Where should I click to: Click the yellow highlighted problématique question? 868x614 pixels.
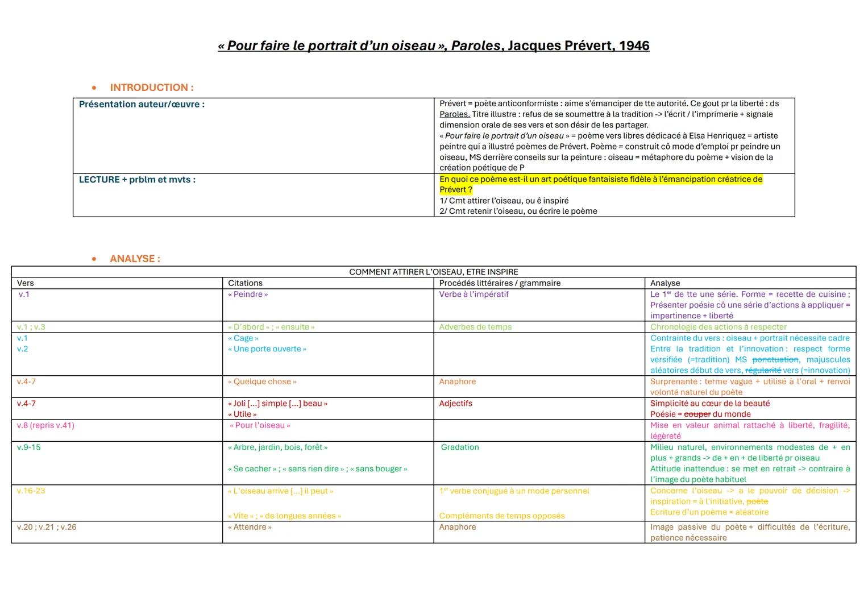pyautogui.click(x=600, y=180)
